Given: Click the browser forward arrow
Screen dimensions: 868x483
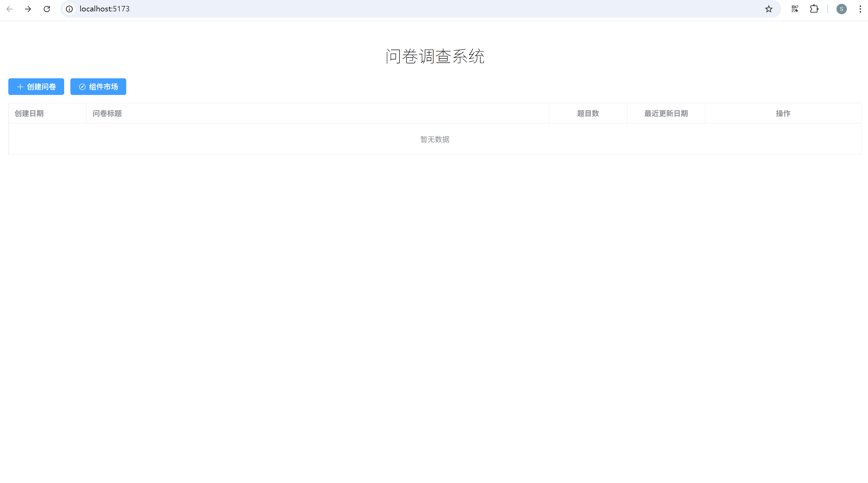Looking at the screenshot, I should [x=28, y=9].
